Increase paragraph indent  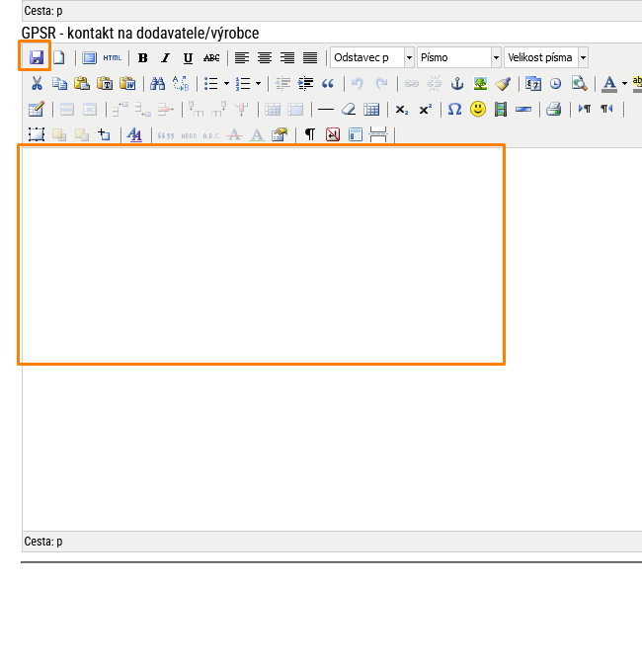[305, 83]
